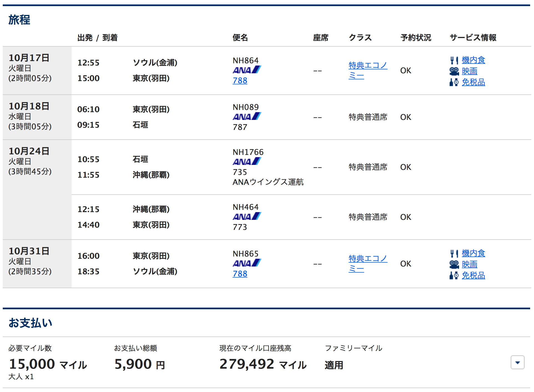Click ANA logo under NH464
534x392 pixels.
click(247, 217)
